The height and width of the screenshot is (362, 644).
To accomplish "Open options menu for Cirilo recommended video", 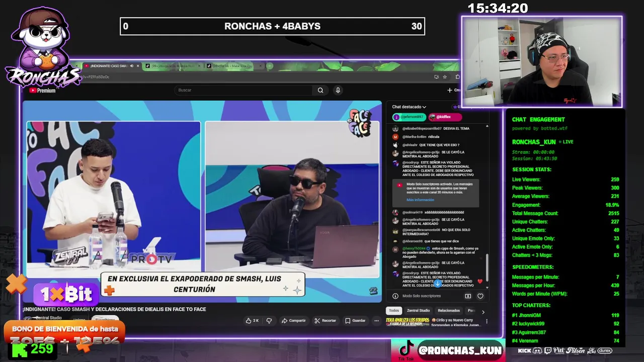I will (x=487, y=321).
